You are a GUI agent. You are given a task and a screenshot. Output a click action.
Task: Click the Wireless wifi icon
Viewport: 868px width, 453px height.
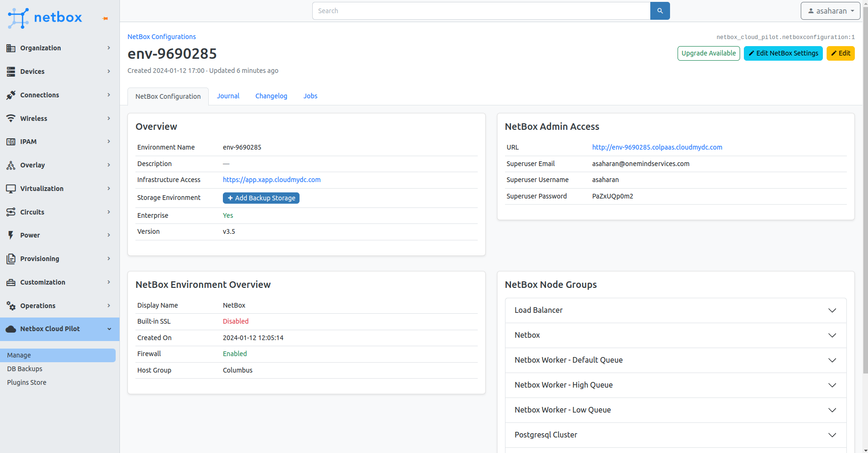[x=11, y=119]
